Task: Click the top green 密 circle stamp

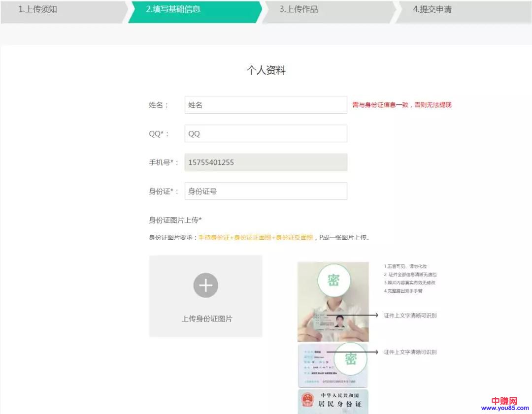Action: tap(333, 281)
